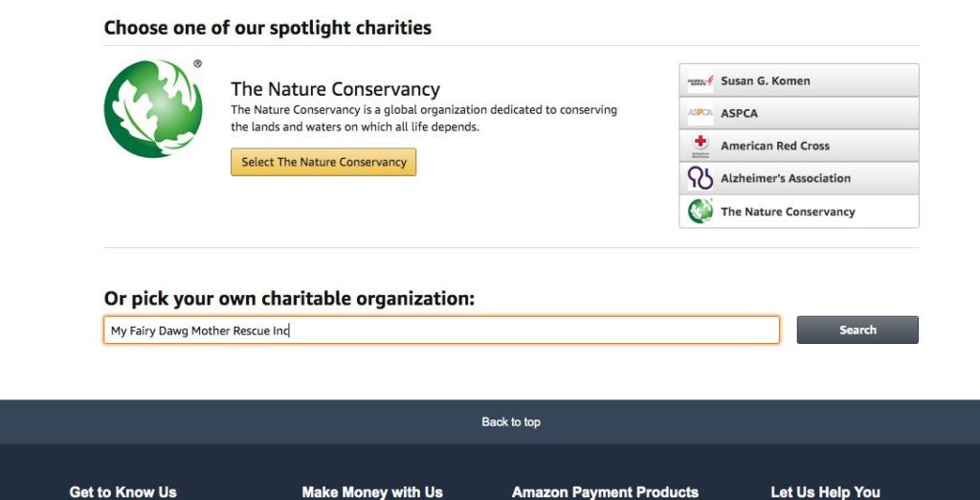Select the Susan G. Komen charity tab
Image resolution: width=980 pixels, height=500 pixels.
tap(799, 80)
